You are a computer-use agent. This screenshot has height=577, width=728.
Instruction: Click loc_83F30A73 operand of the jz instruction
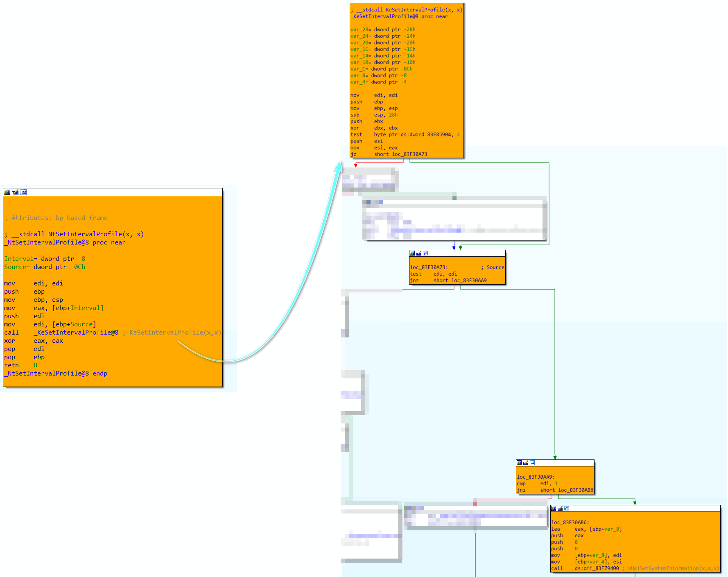coord(409,154)
